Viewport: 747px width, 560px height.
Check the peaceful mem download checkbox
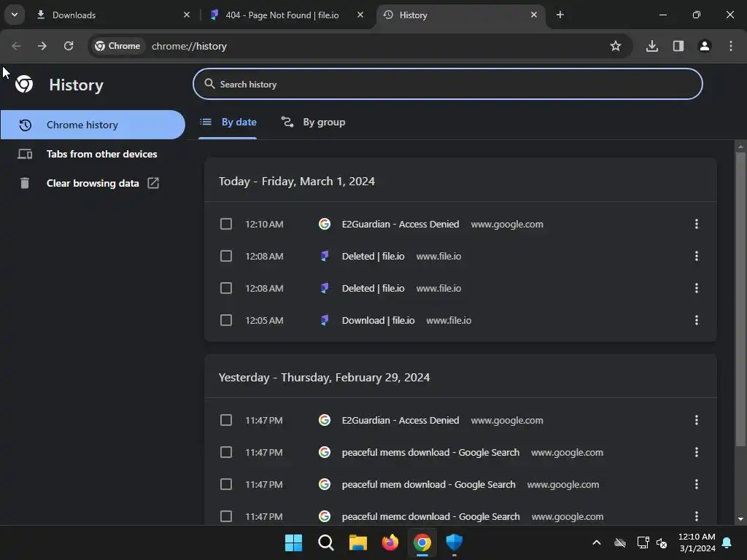click(226, 484)
